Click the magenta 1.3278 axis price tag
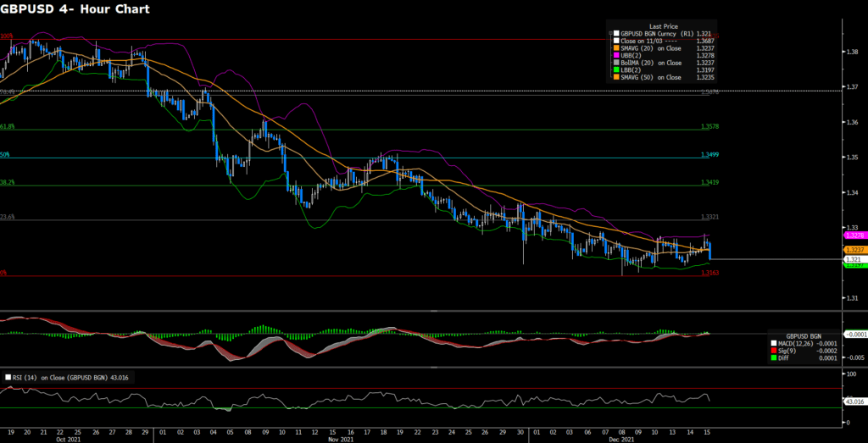 pos(854,235)
